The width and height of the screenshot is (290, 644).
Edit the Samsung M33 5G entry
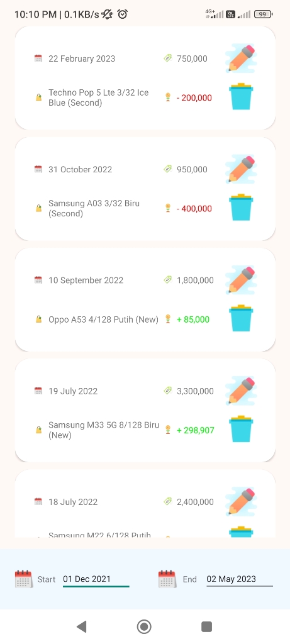tap(241, 391)
